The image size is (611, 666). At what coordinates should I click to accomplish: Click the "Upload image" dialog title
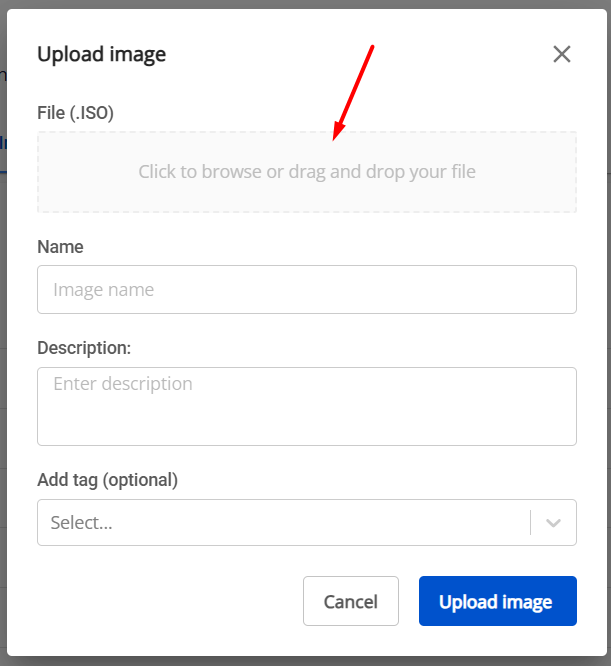click(102, 54)
